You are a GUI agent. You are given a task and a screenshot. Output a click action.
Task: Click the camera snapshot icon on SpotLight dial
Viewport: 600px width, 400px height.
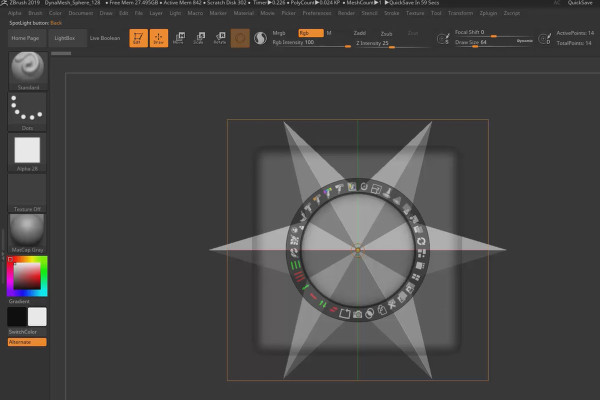(x=357, y=315)
